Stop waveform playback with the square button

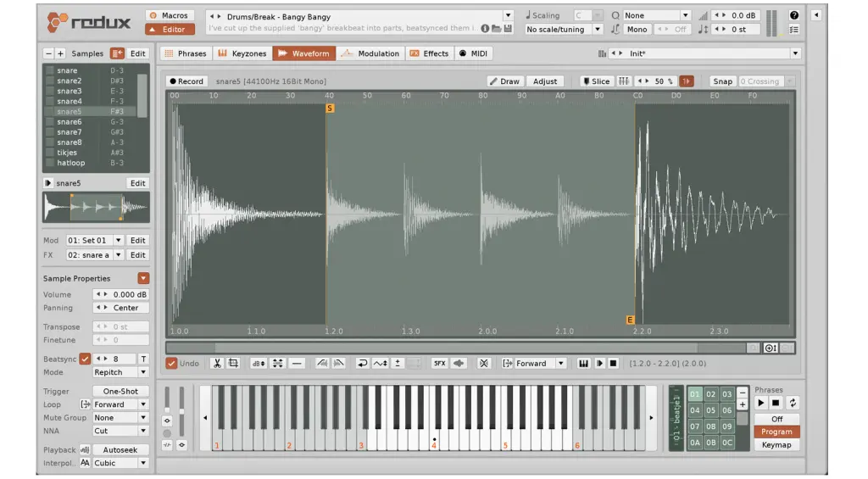(613, 364)
